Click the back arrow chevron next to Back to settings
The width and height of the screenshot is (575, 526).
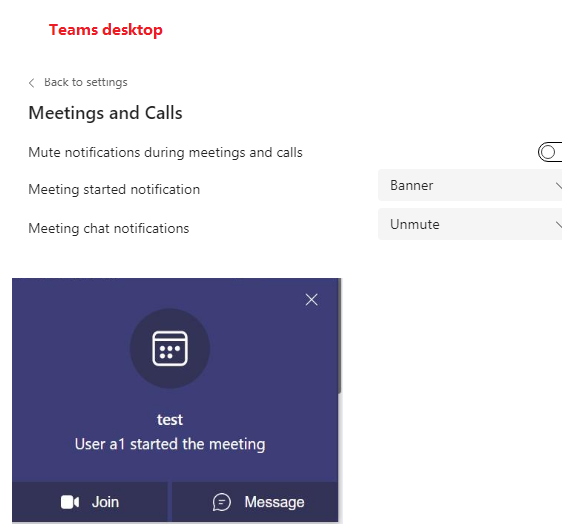32,83
